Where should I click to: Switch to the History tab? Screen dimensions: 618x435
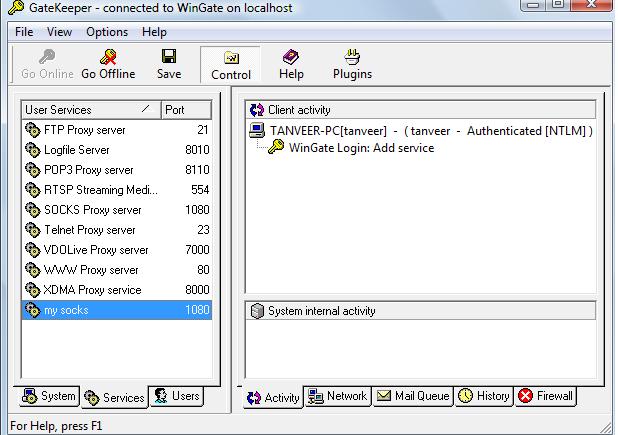pyautogui.click(x=484, y=396)
